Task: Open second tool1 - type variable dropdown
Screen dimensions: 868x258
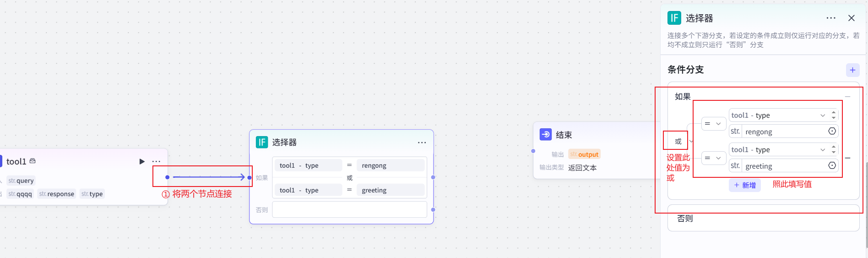Action: [779, 149]
